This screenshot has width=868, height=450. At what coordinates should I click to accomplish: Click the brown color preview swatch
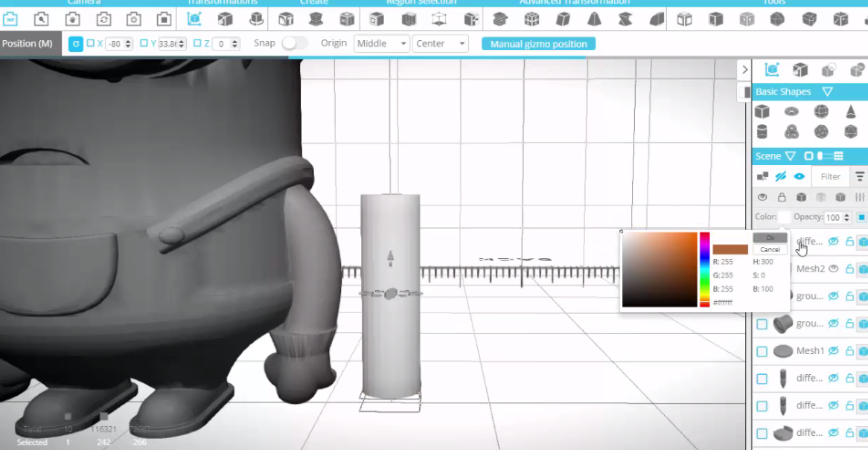click(730, 249)
